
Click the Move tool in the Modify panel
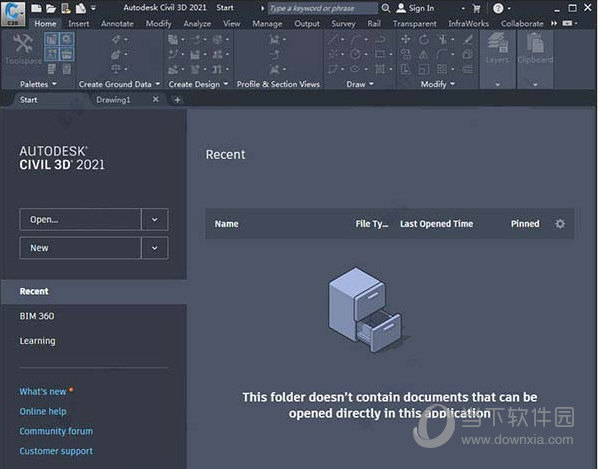click(x=406, y=39)
